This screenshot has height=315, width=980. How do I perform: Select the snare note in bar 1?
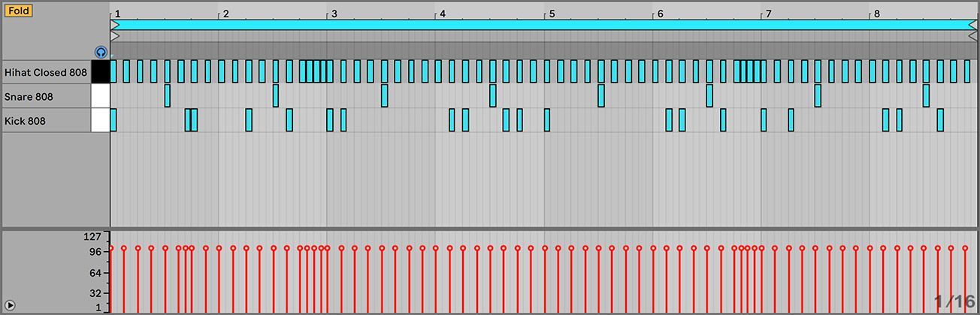(168, 96)
